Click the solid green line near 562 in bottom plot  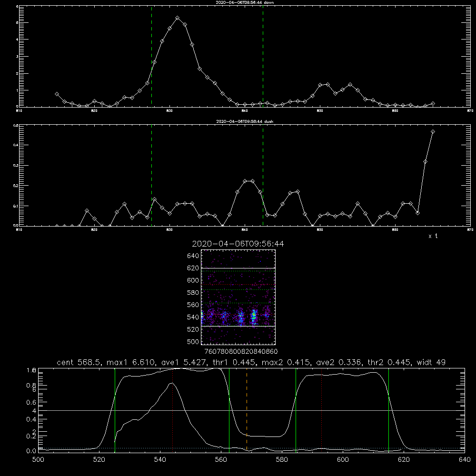click(229, 410)
